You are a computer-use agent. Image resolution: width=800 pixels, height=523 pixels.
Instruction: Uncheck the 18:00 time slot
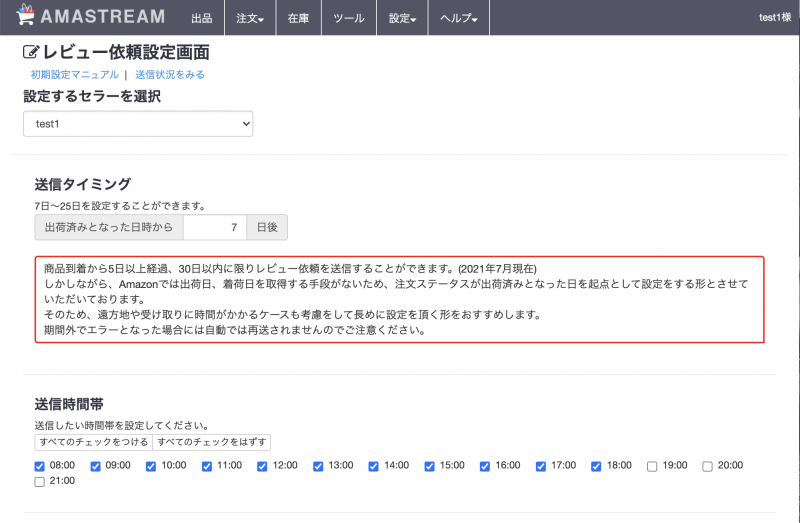pos(596,466)
